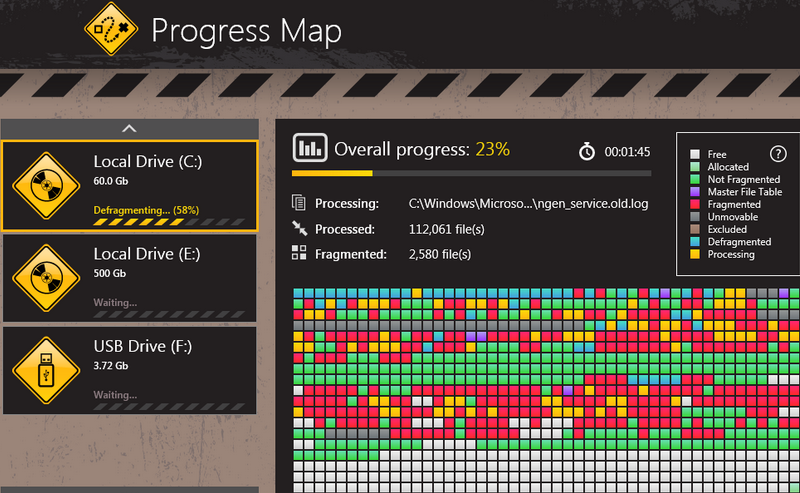Click the Progress Map logo icon
The height and width of the screenshot is (493, 800).
(x=110, y=30)
